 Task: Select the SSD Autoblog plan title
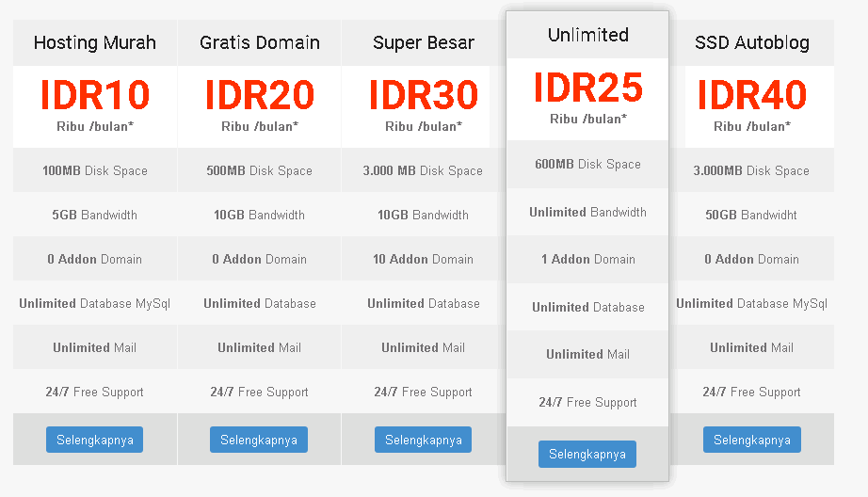(x=752, y=42)
